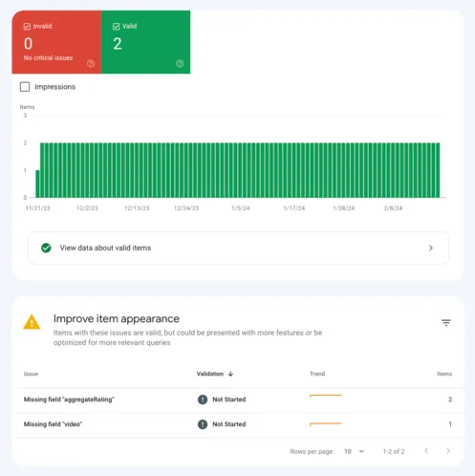This screenshot has height=476, width=475.
Task: Go to next page of issues
Action: pos(448,451)
